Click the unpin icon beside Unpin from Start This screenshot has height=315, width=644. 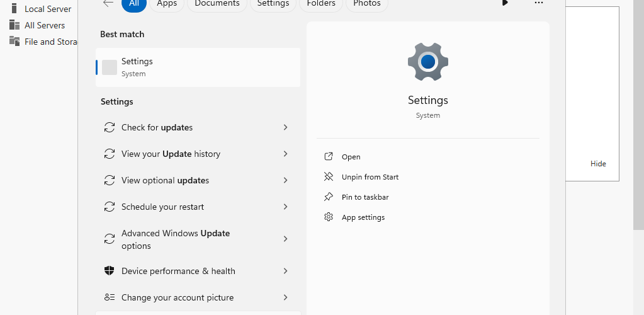pyautogui.click(x=328, y=177)
